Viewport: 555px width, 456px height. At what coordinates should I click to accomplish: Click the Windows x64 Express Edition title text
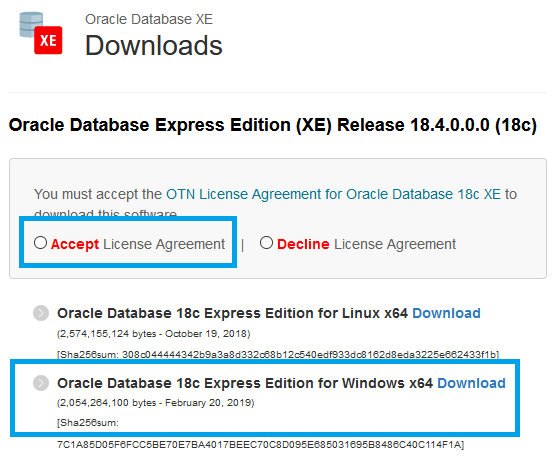245,383
